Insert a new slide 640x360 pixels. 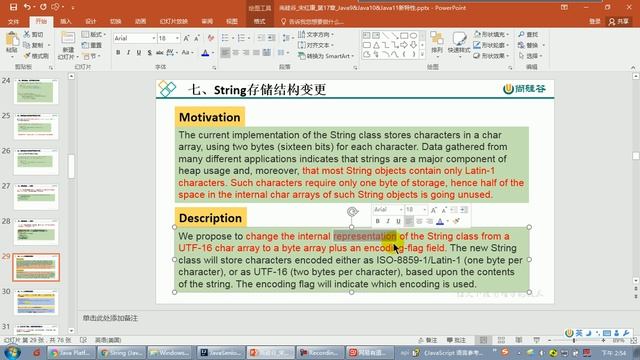pyautogui.click(x=67, y=46)
